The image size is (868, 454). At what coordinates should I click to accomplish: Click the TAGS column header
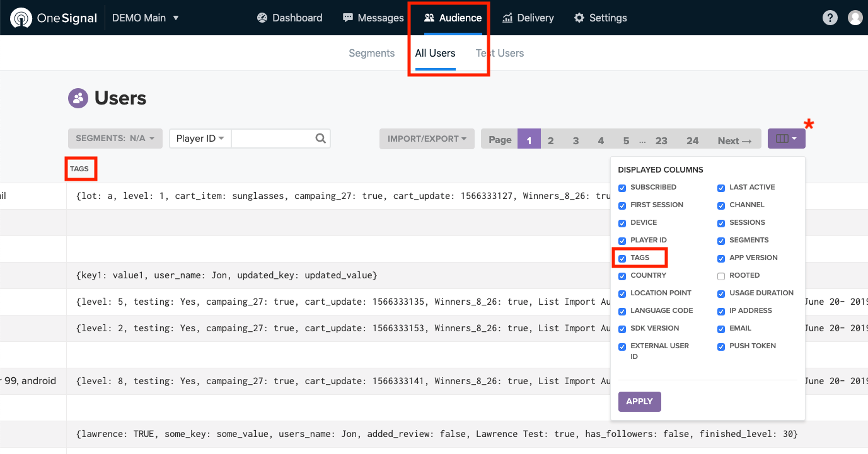point(79,169)
